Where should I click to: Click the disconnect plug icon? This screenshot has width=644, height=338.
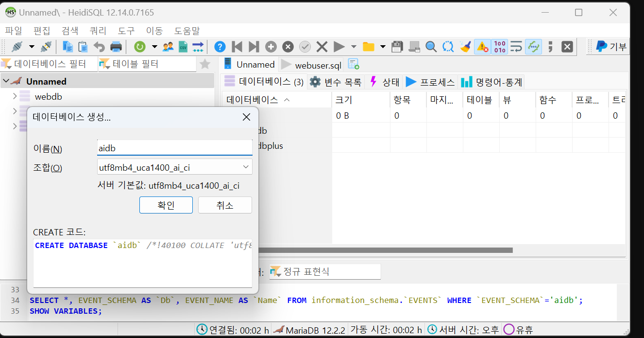tap(46, 47)
